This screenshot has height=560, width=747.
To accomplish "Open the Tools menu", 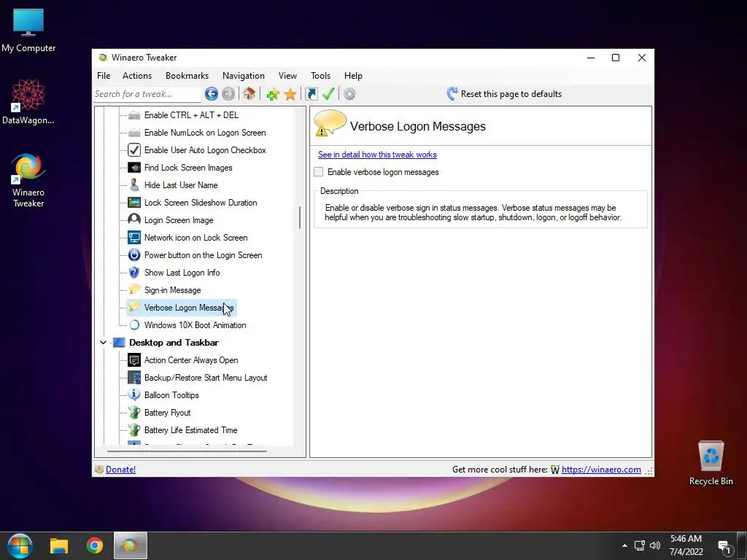I will click(321, 76).
